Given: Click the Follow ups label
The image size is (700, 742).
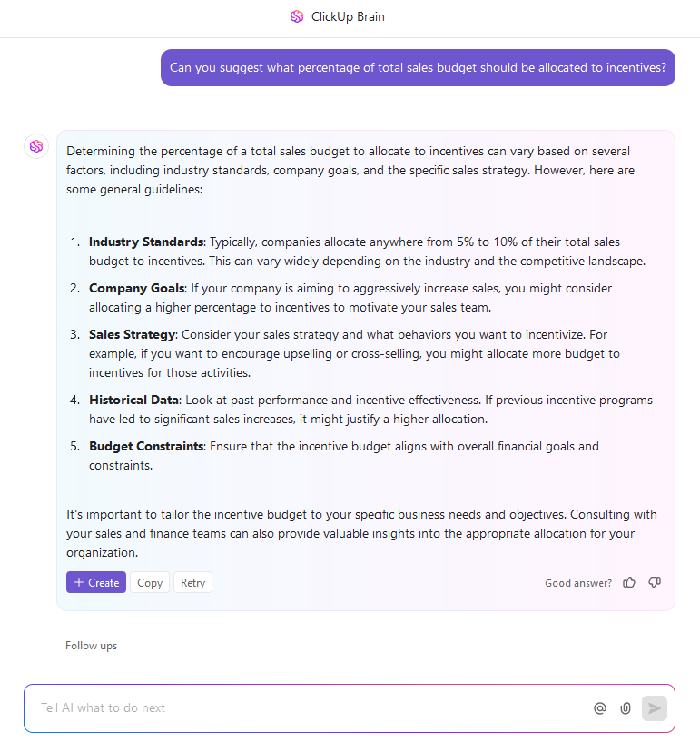Looking at the screenshot, I should coord(91,646).
